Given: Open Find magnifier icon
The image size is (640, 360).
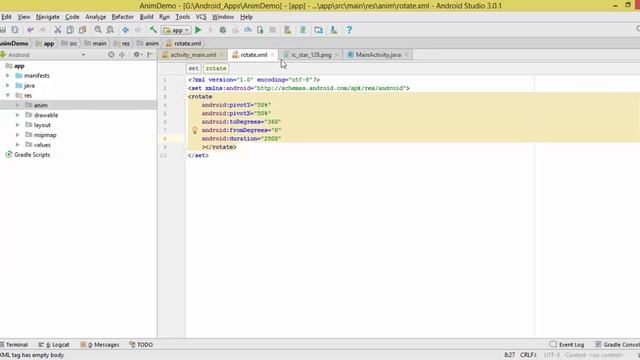Looking at the screenshot, I should click(x=98, y=30).
